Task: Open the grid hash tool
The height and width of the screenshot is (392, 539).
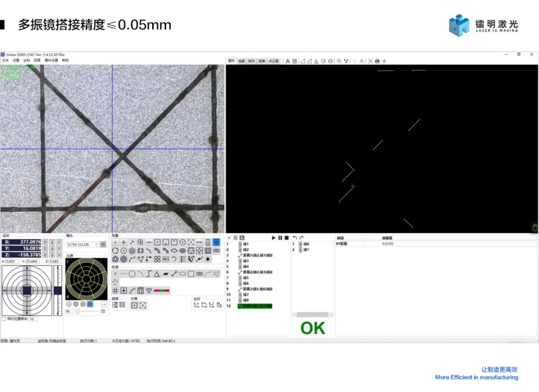Action: pos(115,290)
